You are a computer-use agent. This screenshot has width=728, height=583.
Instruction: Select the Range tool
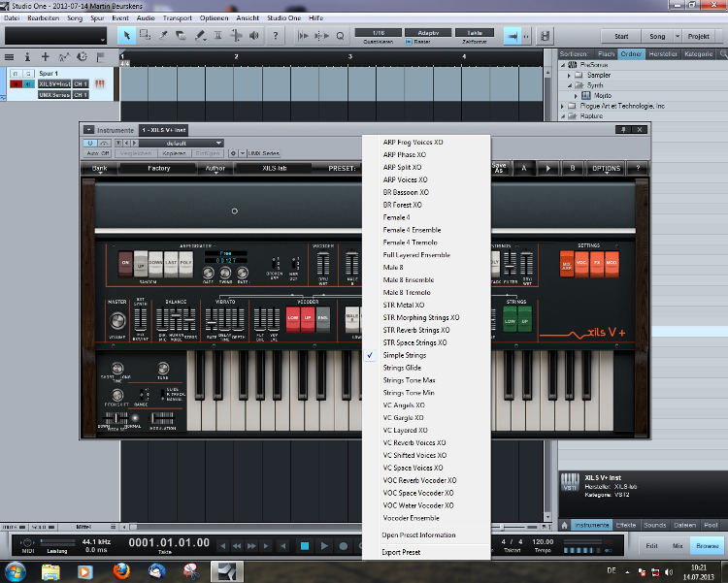(x=145, y=36)
